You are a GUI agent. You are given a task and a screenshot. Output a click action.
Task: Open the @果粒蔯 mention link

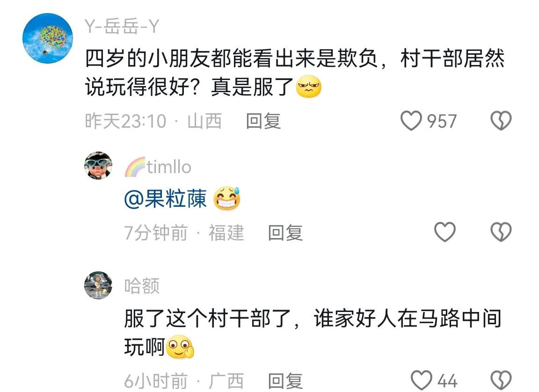pos(165,199)
